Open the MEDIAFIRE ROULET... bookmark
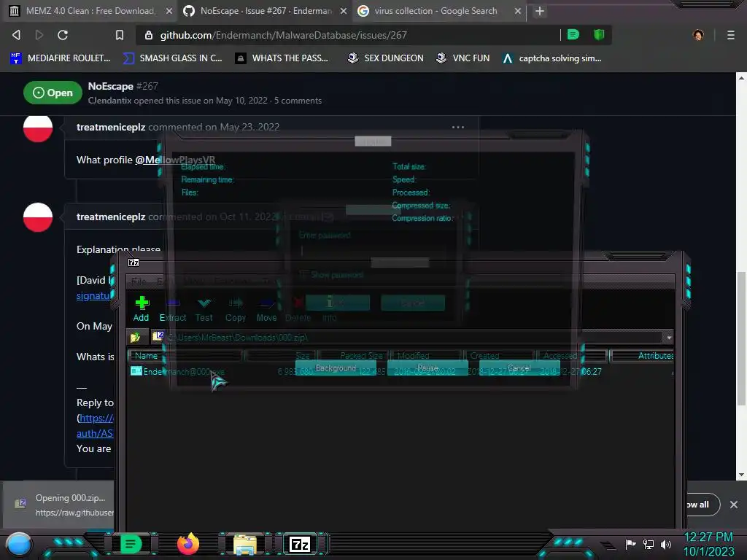Screen dimensions: 747x560 (61, 58)
